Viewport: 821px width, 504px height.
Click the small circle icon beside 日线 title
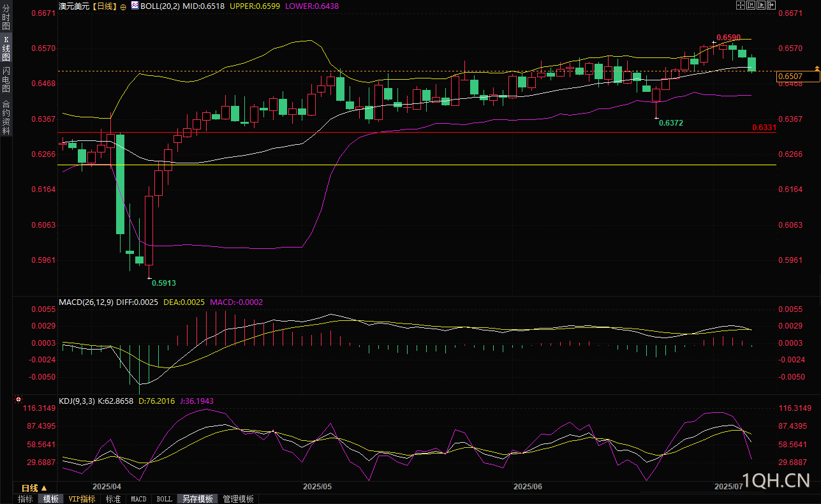pyautogui.click(x=122, y=6)
